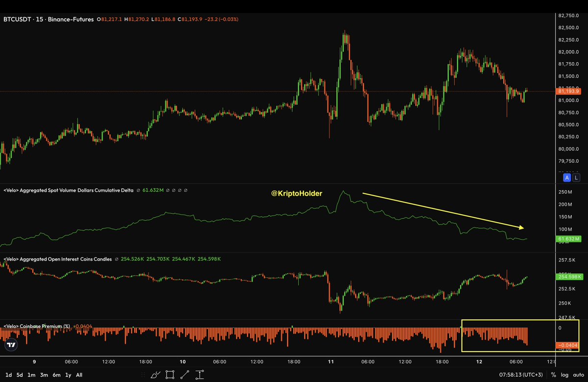Toggle the blue A auto-scale button
Viewport: 588px width, 382px height.
[567, 178]
